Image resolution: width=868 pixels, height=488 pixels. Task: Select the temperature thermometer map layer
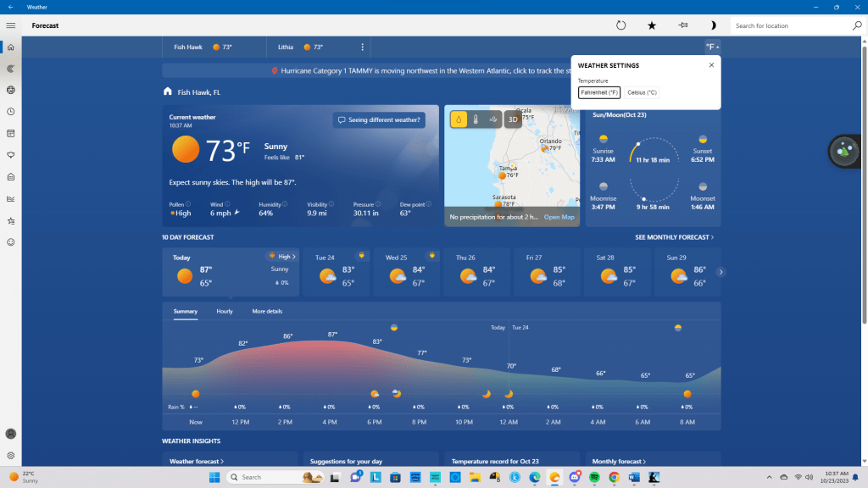click(x=476, y=119)
